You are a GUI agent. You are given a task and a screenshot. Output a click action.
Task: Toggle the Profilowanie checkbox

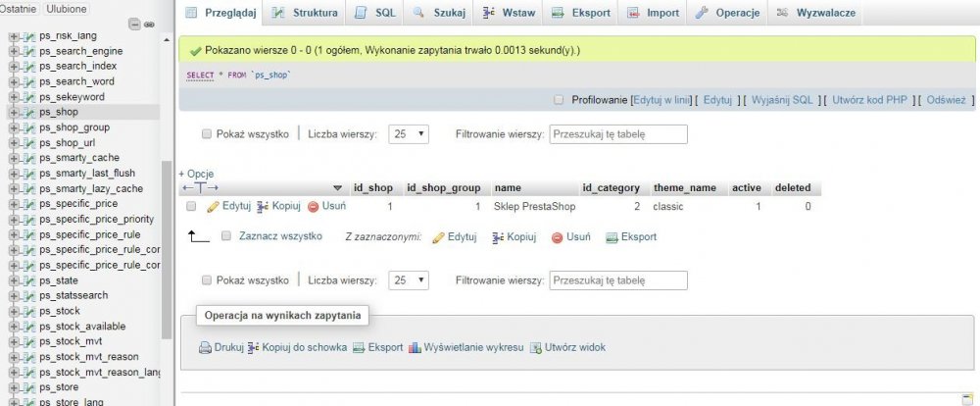559,99
